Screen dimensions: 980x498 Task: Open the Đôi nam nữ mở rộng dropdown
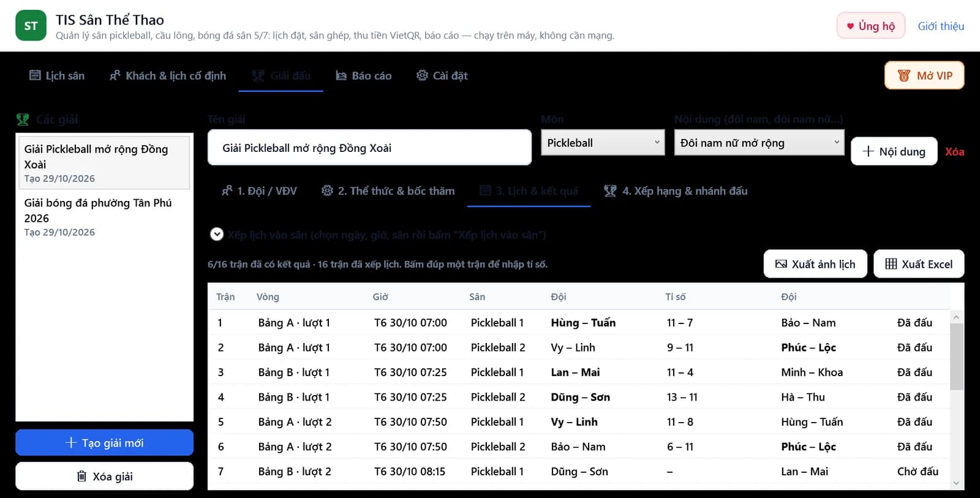pos(759,143)
